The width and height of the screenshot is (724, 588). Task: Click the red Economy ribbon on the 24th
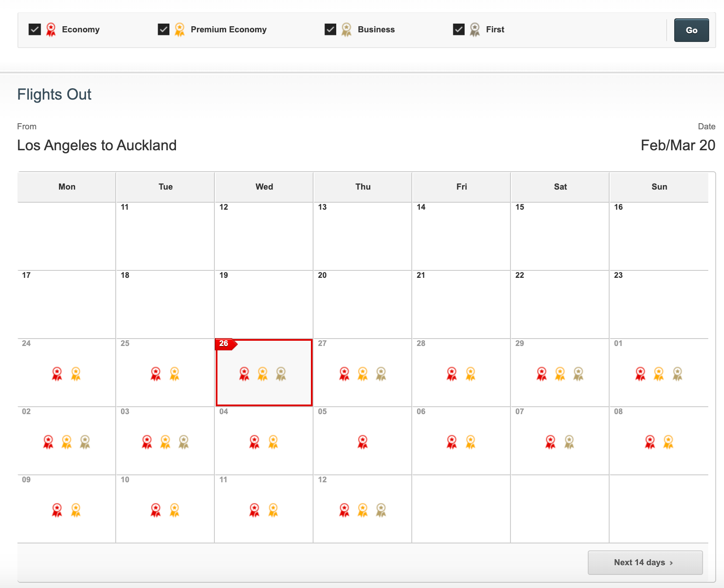point(57,374)
